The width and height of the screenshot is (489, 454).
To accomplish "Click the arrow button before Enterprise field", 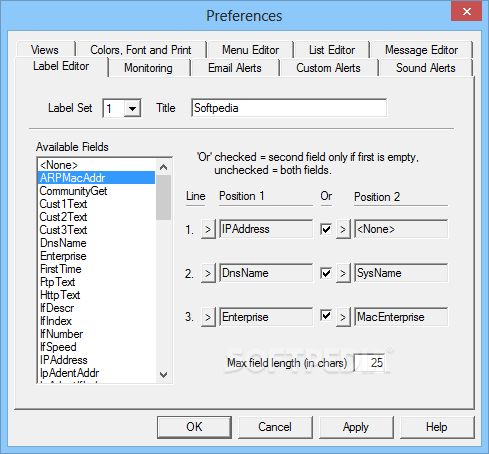I will pyautogui.click(x=208, y=317).
